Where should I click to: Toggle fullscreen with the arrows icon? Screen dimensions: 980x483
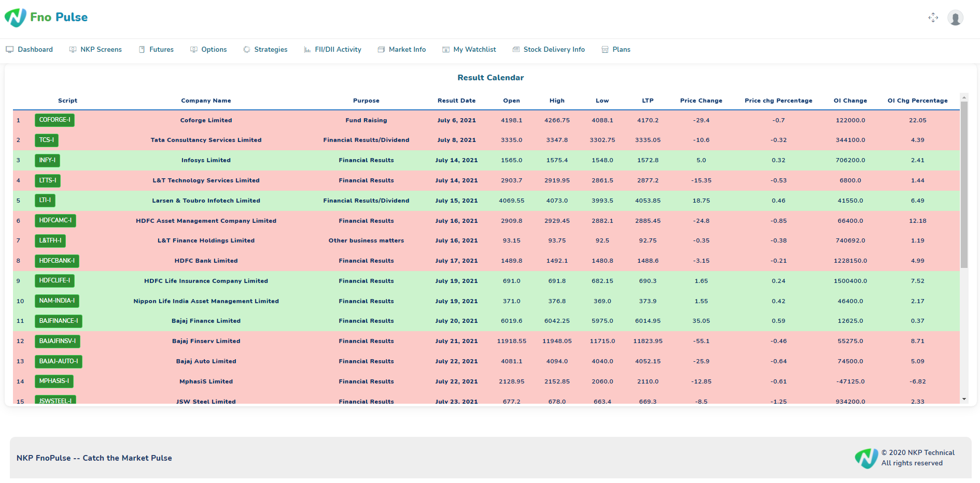click(x=933, y=18)
